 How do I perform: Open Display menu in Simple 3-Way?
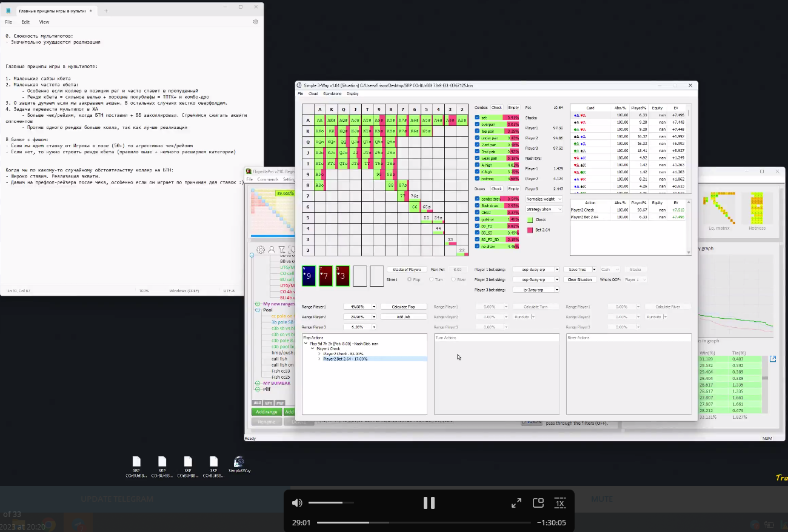[352, 94]
